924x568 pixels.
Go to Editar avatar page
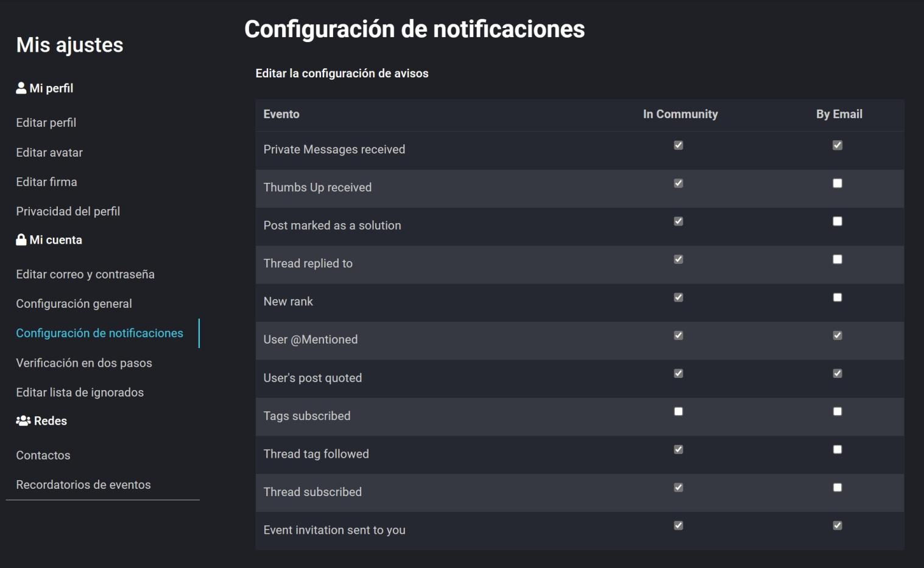pos(49,152)
